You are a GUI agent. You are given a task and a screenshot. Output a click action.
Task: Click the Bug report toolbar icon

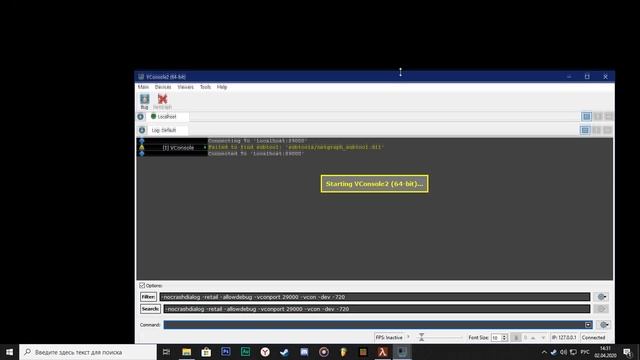[x=144, y=101]
